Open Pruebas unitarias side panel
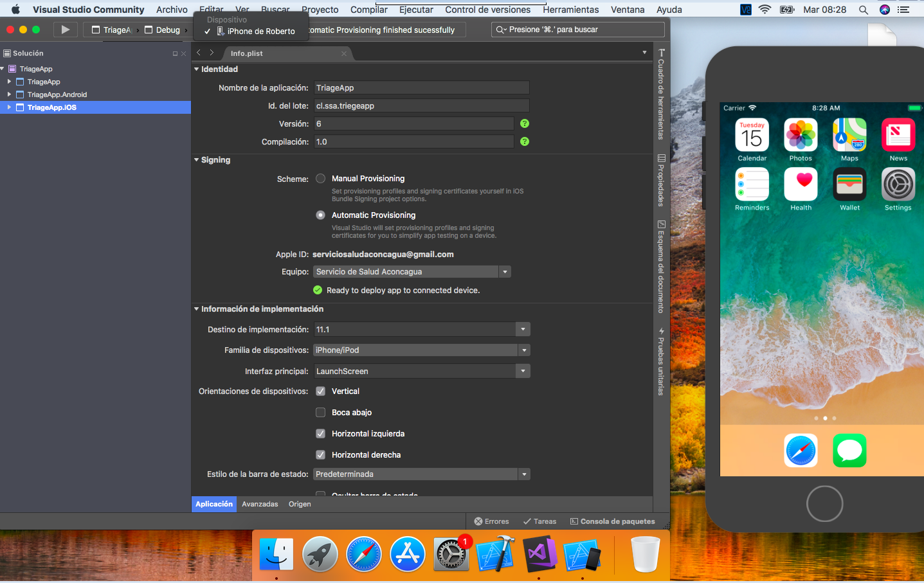The height and width of the screenshot is (583, 924). click(661, 361)
